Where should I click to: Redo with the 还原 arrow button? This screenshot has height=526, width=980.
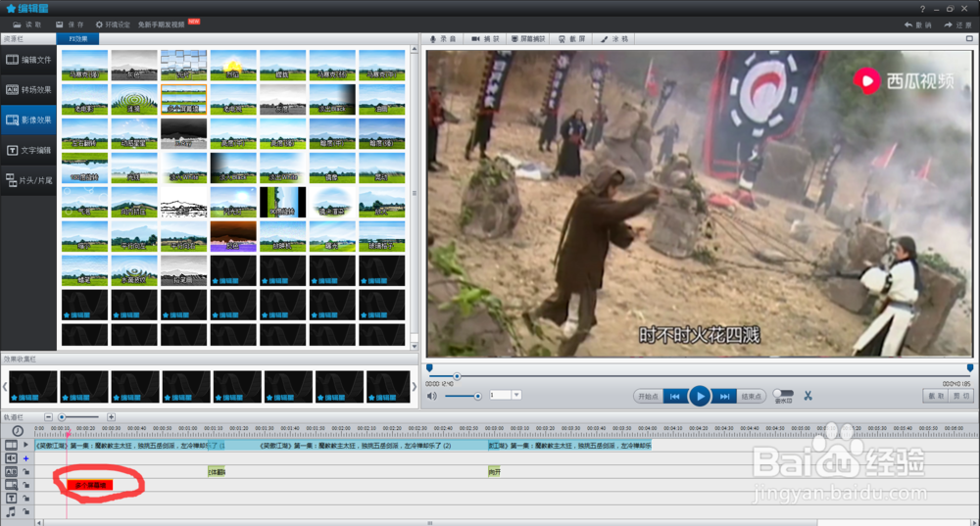[957, 24]
